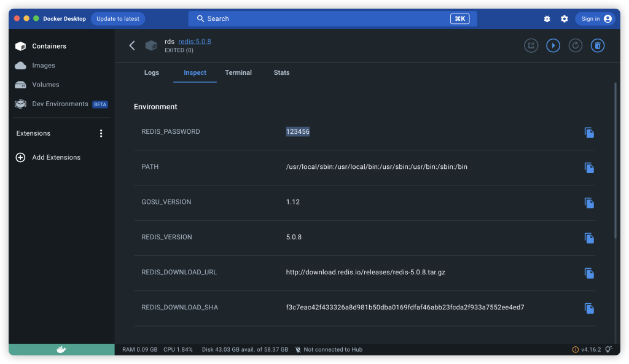
Task: Copy the PATH environment value
Action: (588, 168)
